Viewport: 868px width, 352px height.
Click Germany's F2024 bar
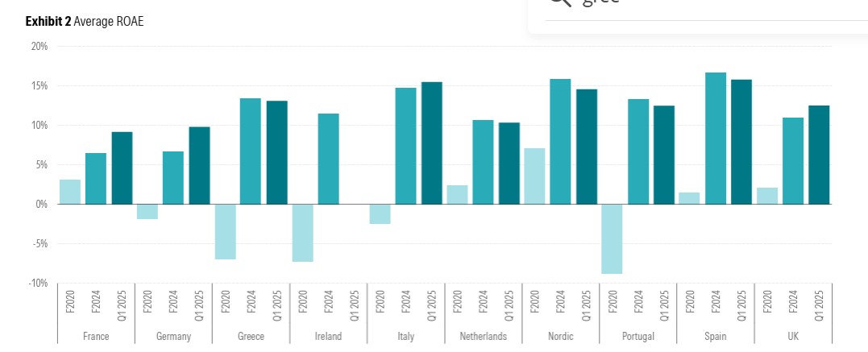172,177
